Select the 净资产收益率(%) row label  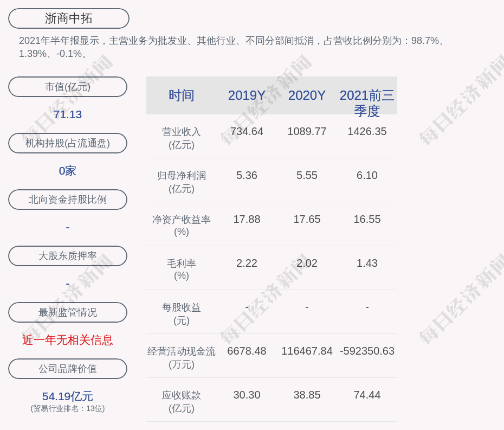[182, 226]
